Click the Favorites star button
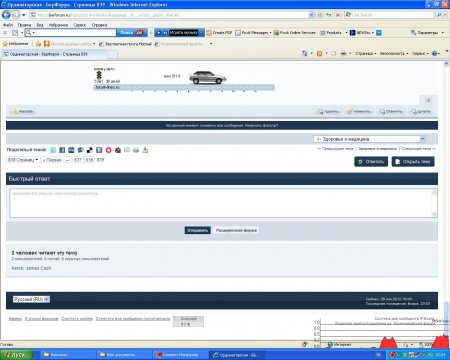450x360 pixels. pos(15,44)
